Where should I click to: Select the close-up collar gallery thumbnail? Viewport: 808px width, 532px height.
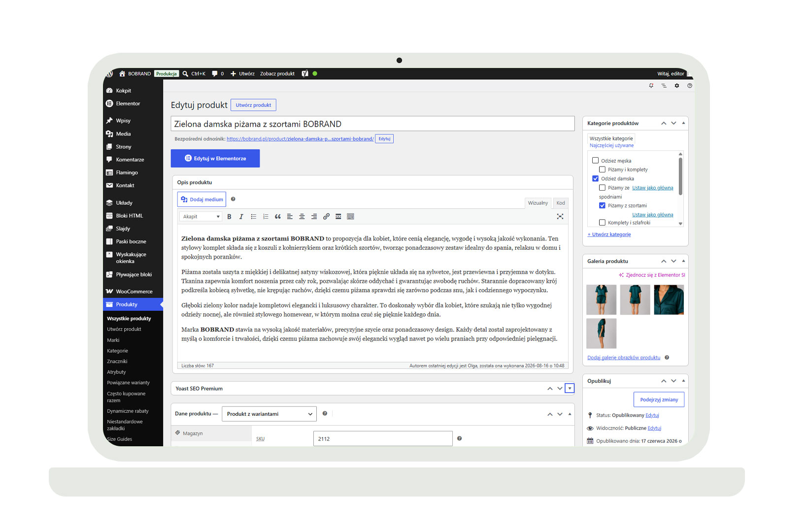point(669,299)
